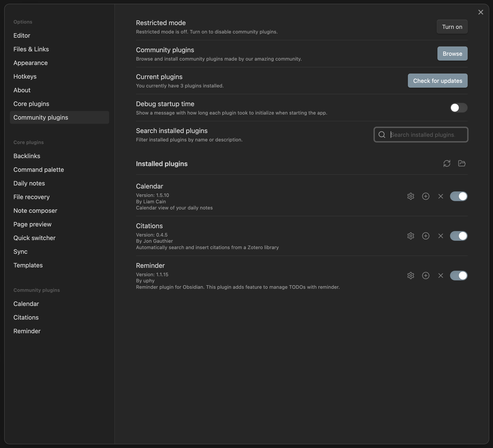Open Command palette settings
Image resolution: width=493 pixels, height=448 pixels.
60,170
